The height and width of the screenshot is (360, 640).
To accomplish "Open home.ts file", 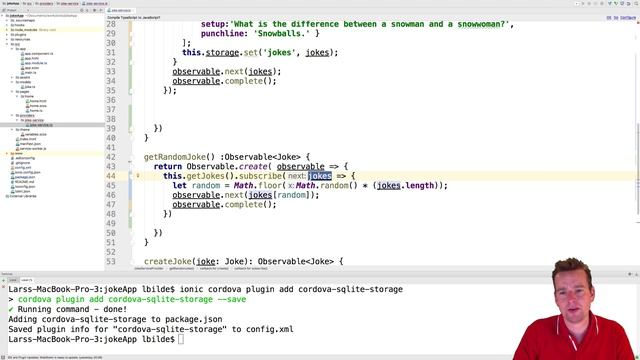I will (x=34, y=111).
